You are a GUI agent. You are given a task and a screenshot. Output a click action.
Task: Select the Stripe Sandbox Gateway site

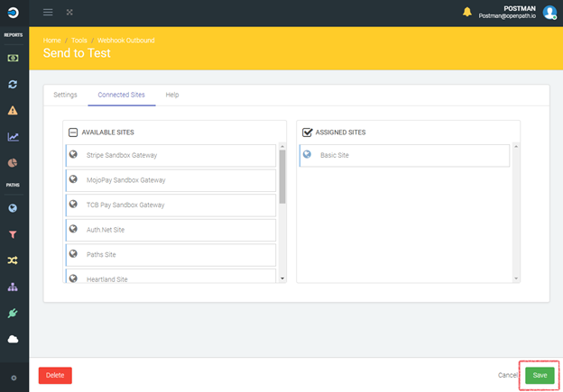(171, 155)
